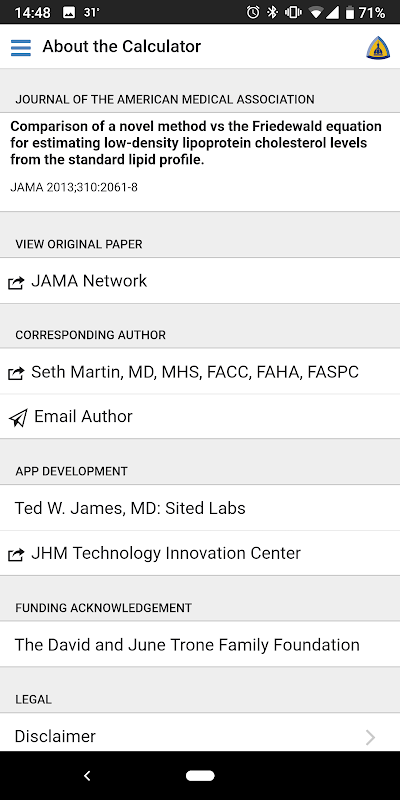Image resolution: width=400 pixels, height=800 pixels.
Task: Tap the share icon beside JAMA Network
Action: tap(16, 282)
